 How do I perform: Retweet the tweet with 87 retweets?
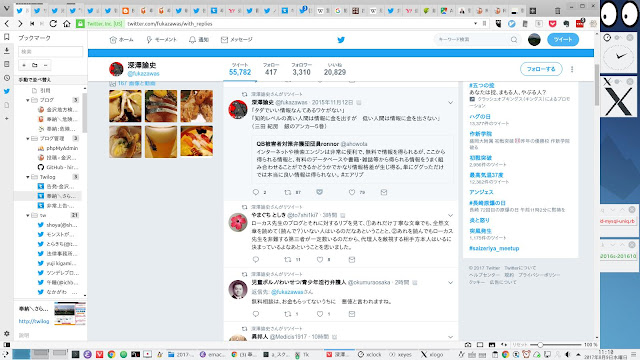[x=288, y=192]
